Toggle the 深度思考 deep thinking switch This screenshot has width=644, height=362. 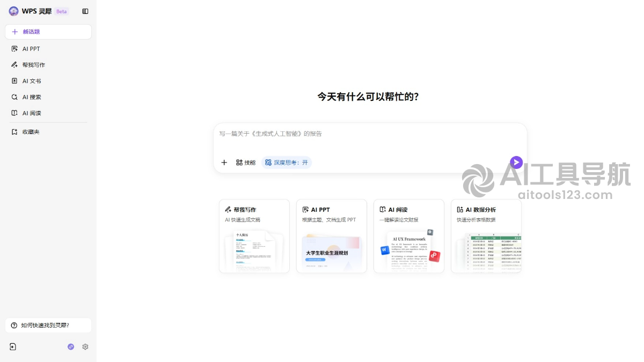point(287,162)
